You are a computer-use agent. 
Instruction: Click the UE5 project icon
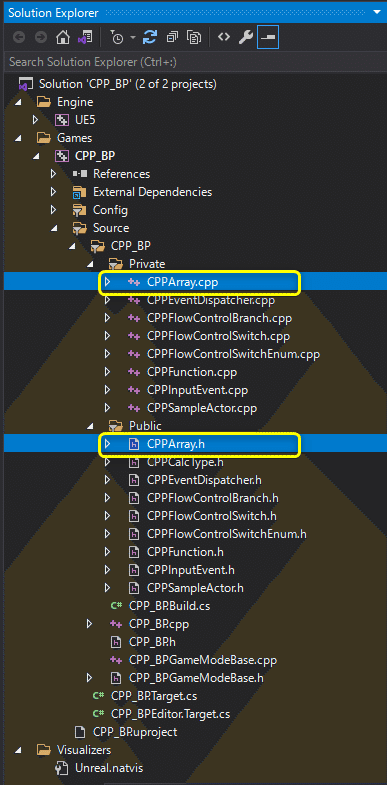(62, 120)
